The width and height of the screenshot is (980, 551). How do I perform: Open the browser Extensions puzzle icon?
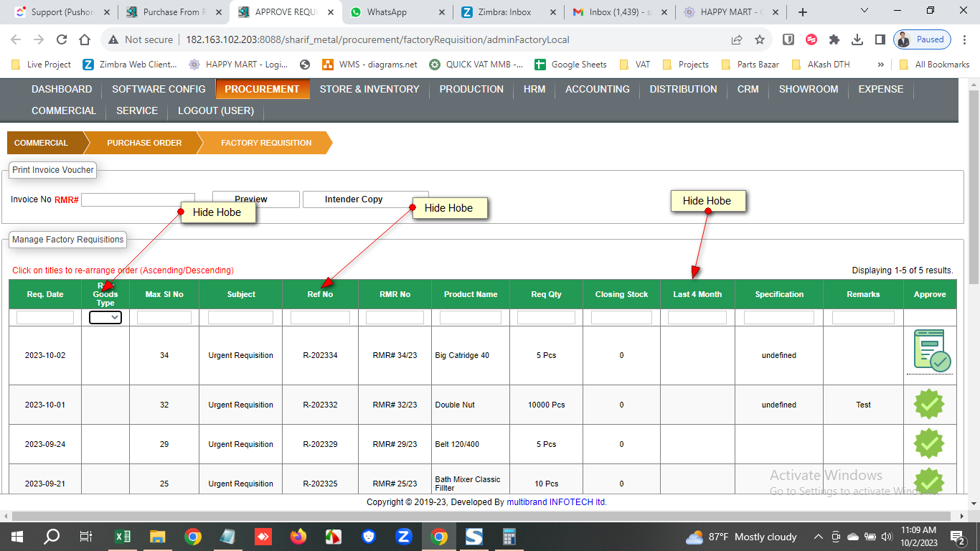(834, 39)
